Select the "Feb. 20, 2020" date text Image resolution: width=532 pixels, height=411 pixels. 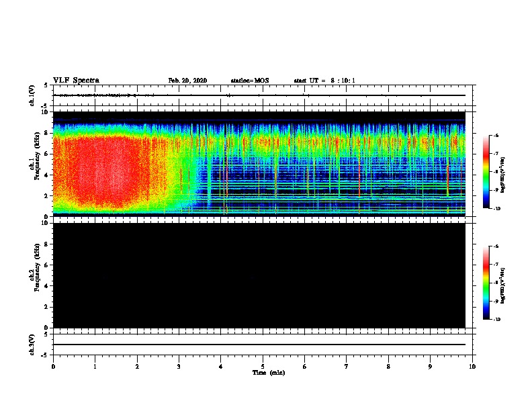tap(187, 81)
